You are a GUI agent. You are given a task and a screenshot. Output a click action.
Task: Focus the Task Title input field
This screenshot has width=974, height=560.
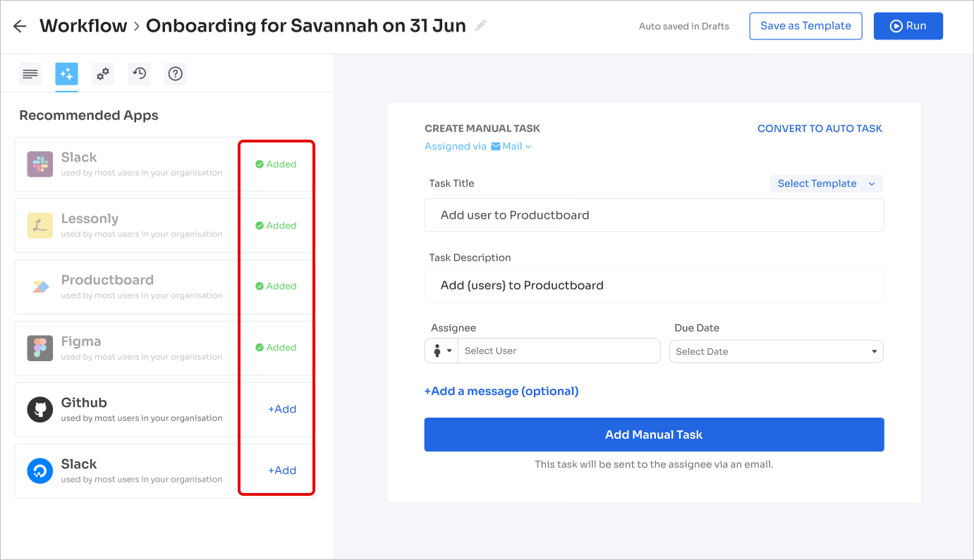[x=654, y=215]
